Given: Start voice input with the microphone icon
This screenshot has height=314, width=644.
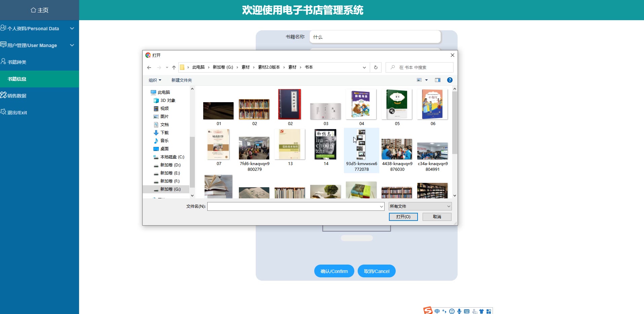Looking at the screenshot, I should [x=459, y=311].
